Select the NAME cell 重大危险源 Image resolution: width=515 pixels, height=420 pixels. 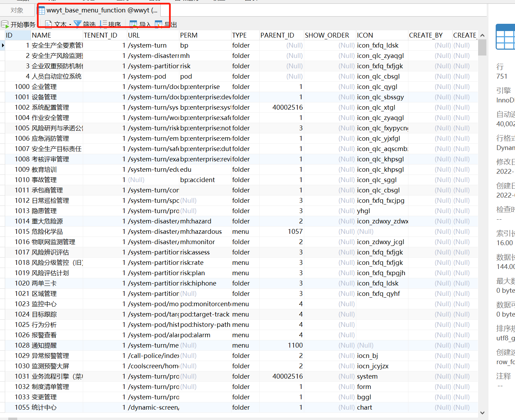[57, 221]
